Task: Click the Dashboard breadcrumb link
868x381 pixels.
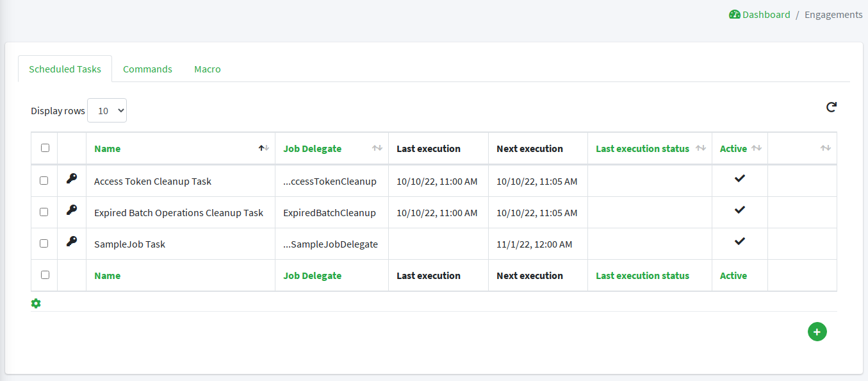Action: point(766,14)
